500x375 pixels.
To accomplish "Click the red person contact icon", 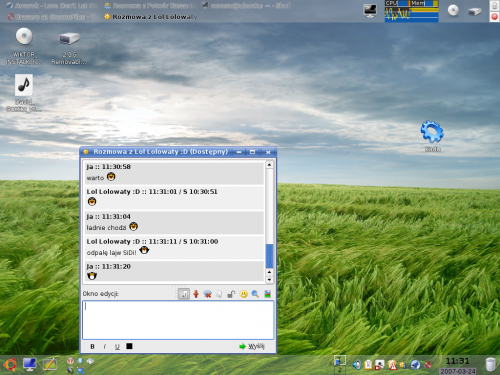I will [196, 294].
